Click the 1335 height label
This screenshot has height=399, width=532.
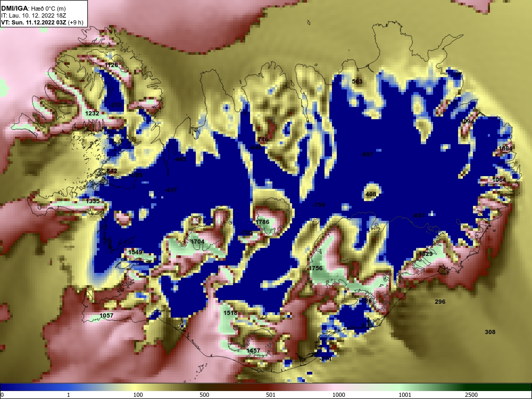pos(93,201)
